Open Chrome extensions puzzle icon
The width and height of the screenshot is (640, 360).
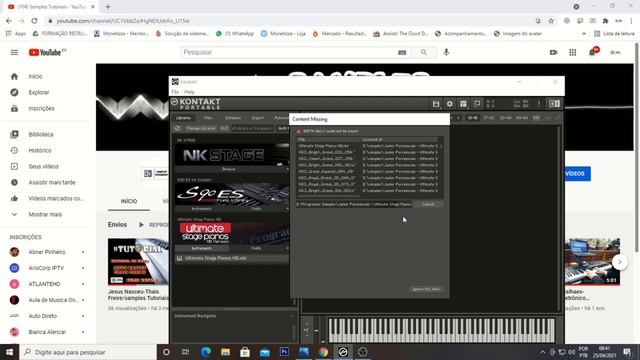tap(605, 21)
